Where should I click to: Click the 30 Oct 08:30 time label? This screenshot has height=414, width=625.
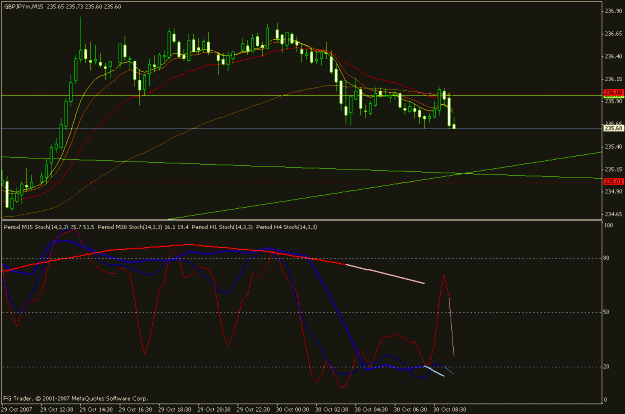(x=450, y=409)
